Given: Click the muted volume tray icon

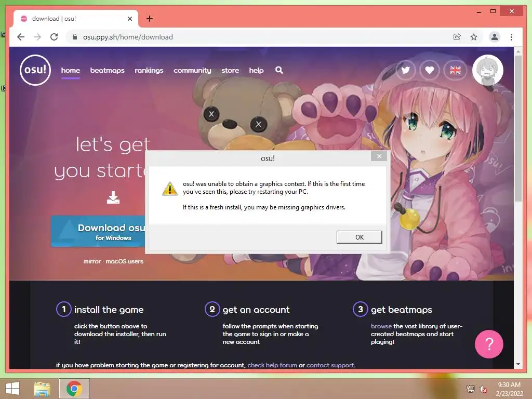Looking at the screenshot, I should pyautogui.click(x=483, y=389).
